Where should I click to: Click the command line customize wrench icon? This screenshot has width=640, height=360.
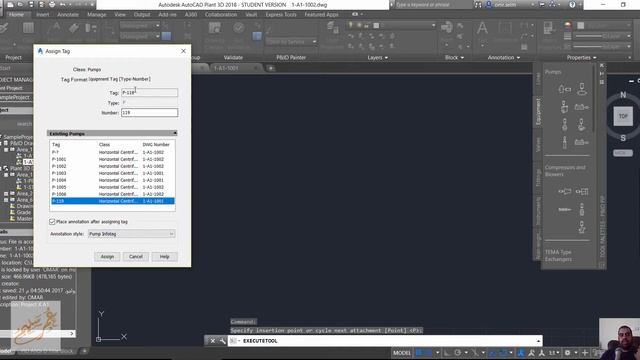(x=222, y=341)
